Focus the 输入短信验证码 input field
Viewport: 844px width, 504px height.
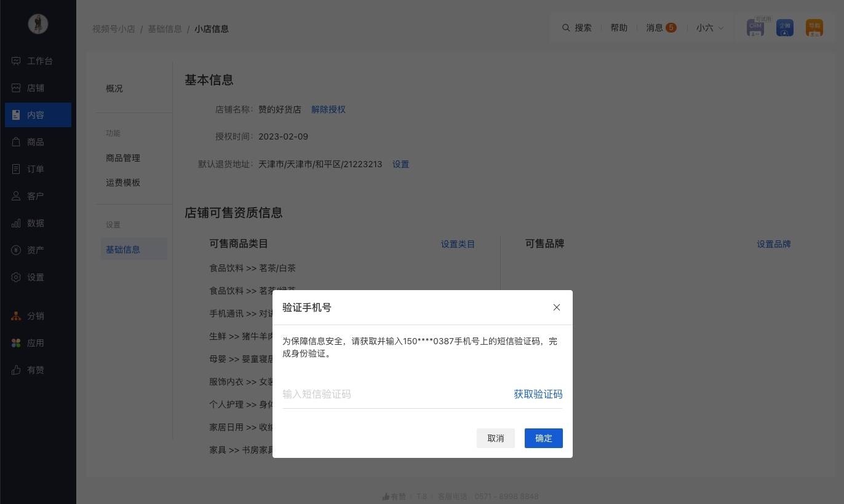[394, 394]
